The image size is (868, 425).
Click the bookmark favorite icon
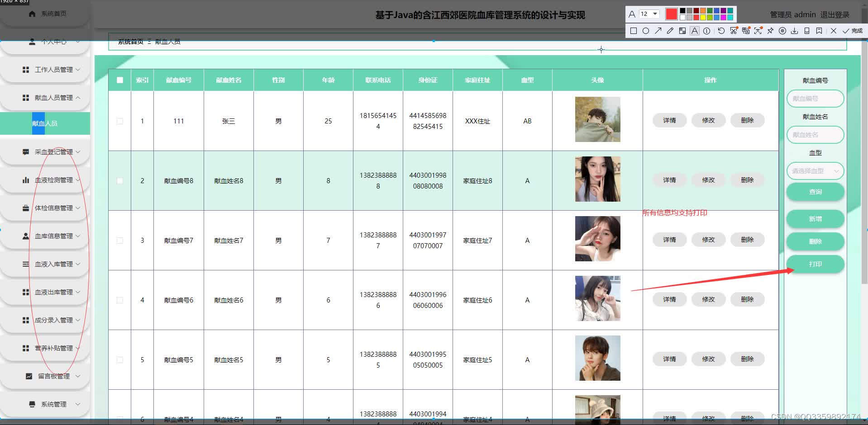[x=819, y=31]
